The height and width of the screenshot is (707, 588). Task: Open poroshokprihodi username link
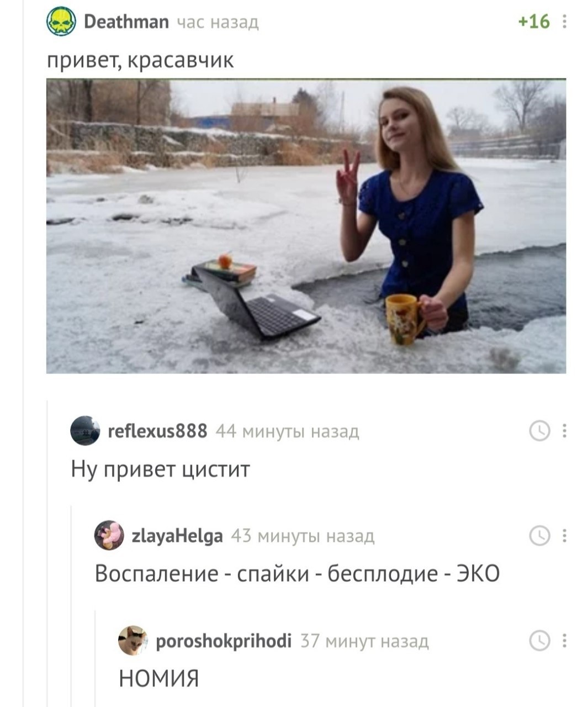[224, 641]
